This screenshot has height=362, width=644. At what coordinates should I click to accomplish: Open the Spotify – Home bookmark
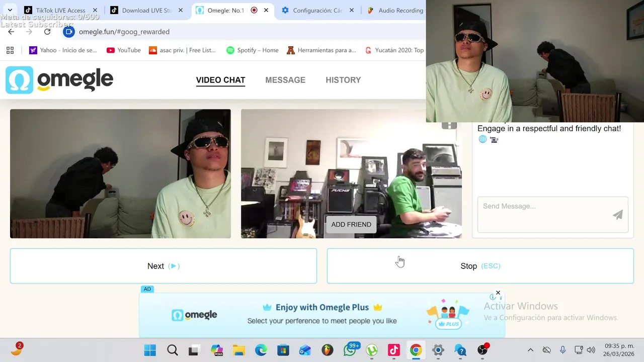tap(253, 50)
